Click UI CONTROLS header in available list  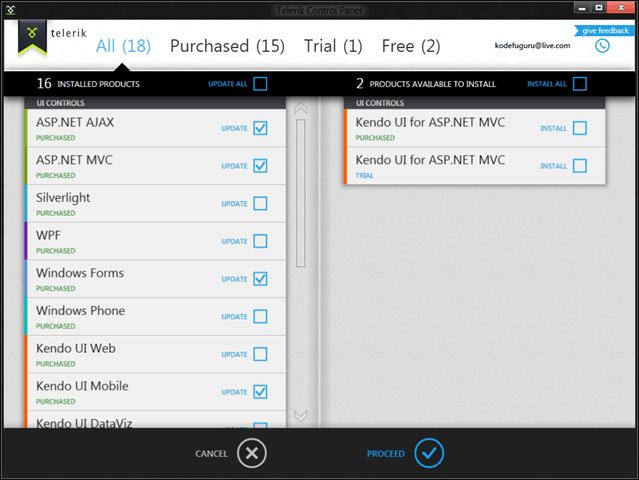click(380, 103)
